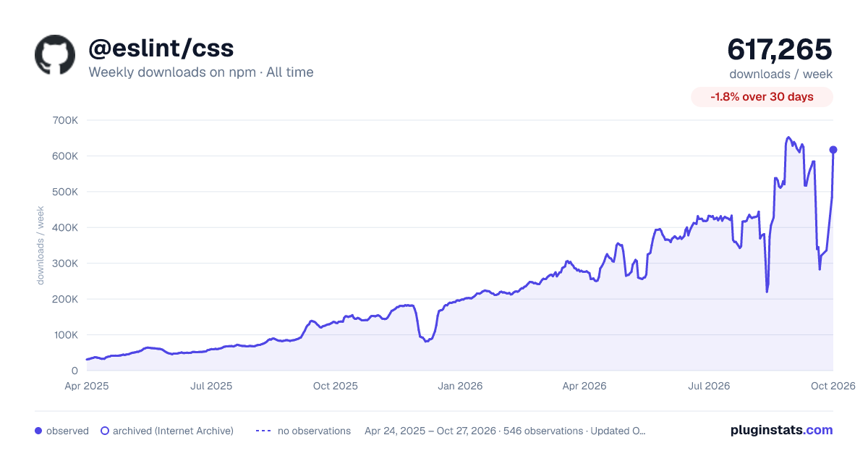Click the 'downloads / week' label under the total
Image resolution: width=868 pixels, height=456 pixels.
(x=781, y=74)
